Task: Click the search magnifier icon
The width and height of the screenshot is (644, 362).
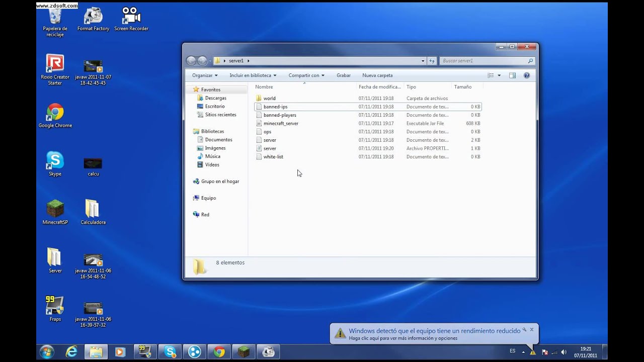Action: pyautogui.click(x=530, y=61)
